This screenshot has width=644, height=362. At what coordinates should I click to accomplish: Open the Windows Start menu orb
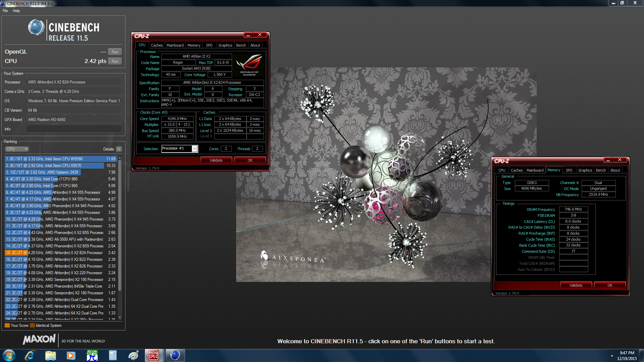coord(9,355)
